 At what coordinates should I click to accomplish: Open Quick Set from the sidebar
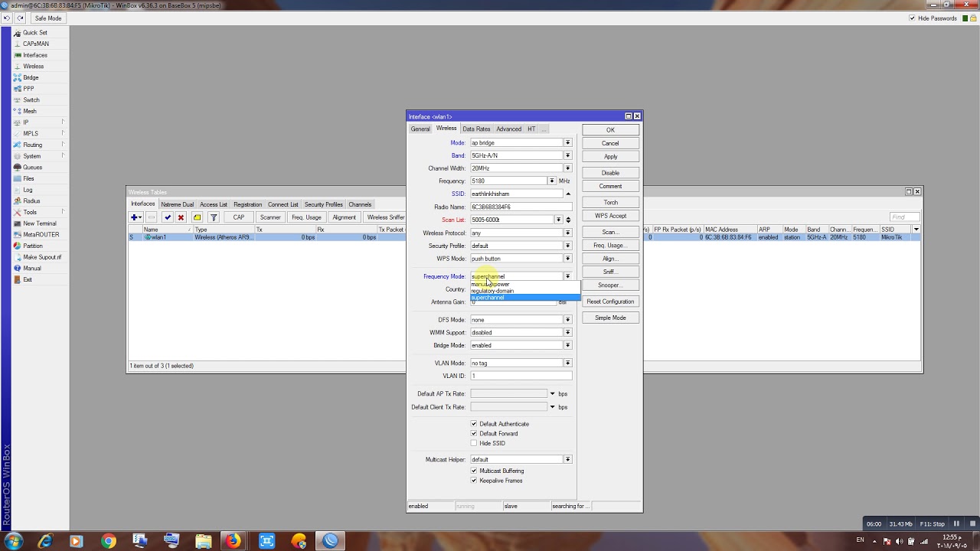point(34,33)
